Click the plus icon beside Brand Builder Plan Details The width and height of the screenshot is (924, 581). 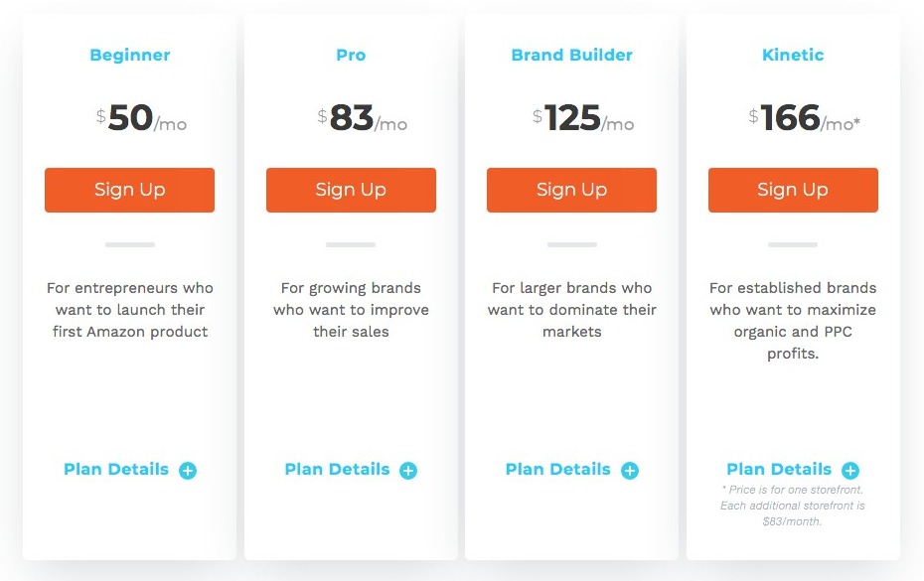pyautogui.click(x=630, y=470)
